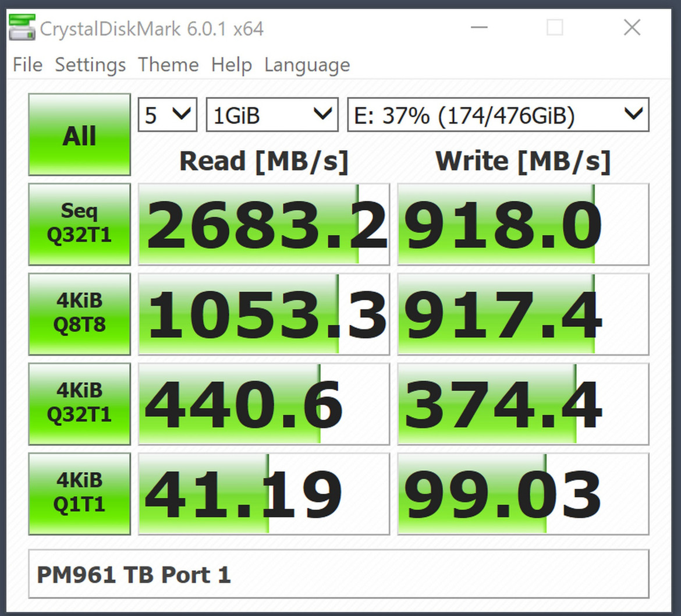Open the File menu

tap(28, 65)
